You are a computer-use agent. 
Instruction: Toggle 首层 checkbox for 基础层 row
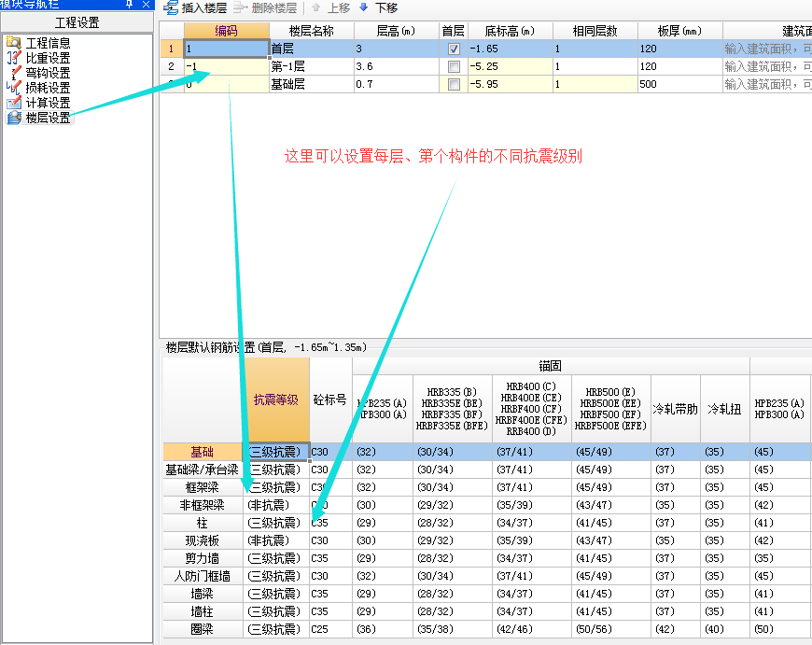(454, 84)
